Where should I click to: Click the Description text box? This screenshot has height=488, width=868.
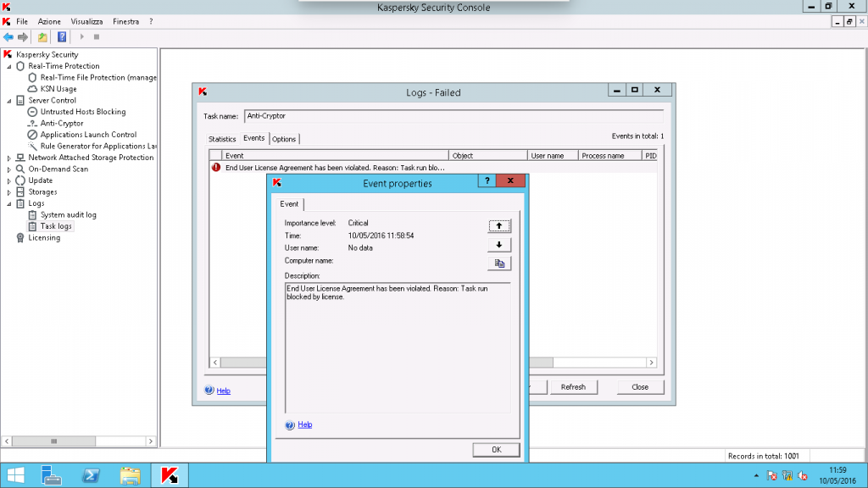coord(398,347)
